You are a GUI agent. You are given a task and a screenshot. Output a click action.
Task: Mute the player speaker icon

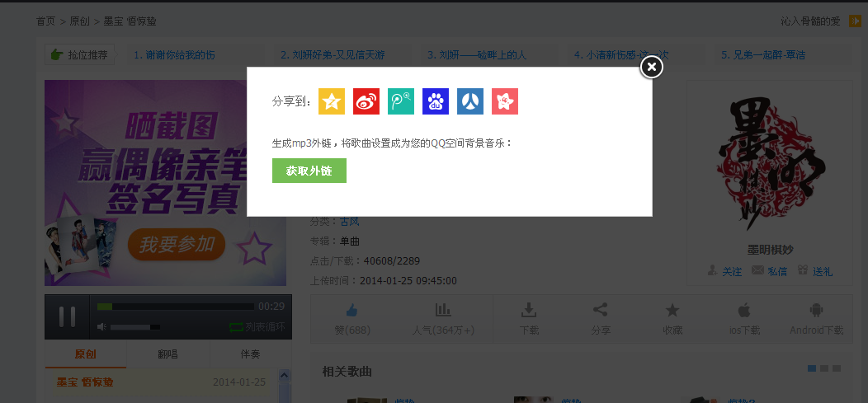pyautogui.click(x=102, y=327)
